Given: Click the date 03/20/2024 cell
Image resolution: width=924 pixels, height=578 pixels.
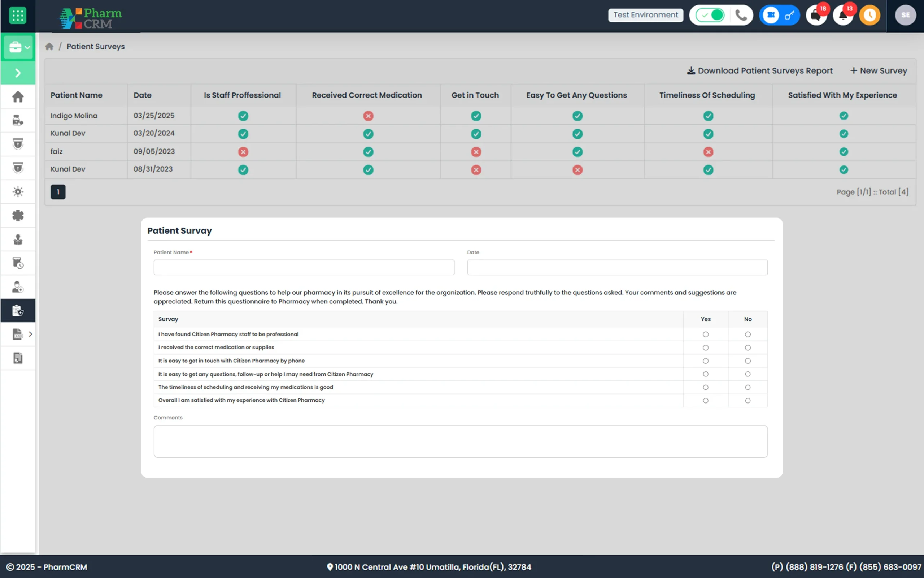Looking at the screenshot, I should (154, 133).
